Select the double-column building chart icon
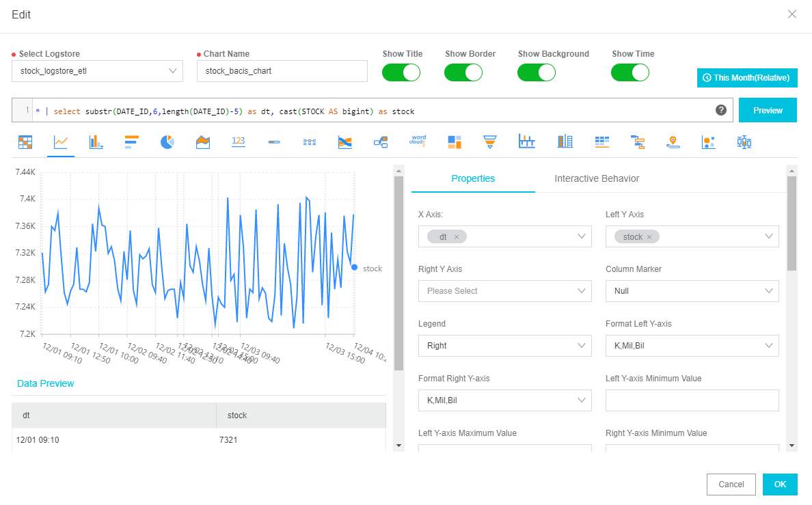This screenshot has height=505, width=812. click(565, 141)
